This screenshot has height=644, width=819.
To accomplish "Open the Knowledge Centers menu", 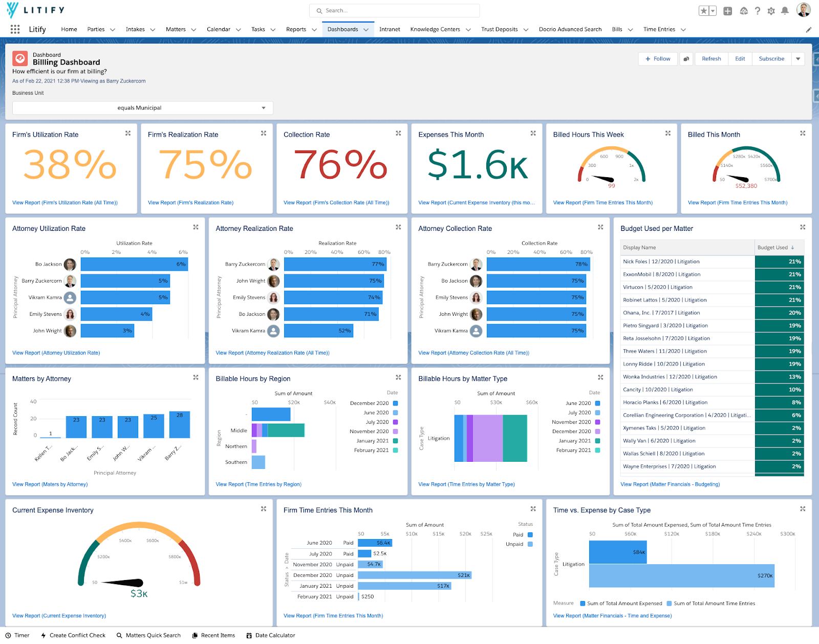I will 436,29.
